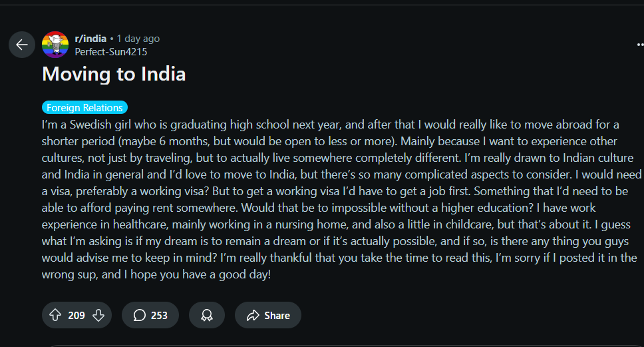The height and width of the screenshot is (347, 644).
Task: Open the three-dot post options menu
Action: pos(640,45)
